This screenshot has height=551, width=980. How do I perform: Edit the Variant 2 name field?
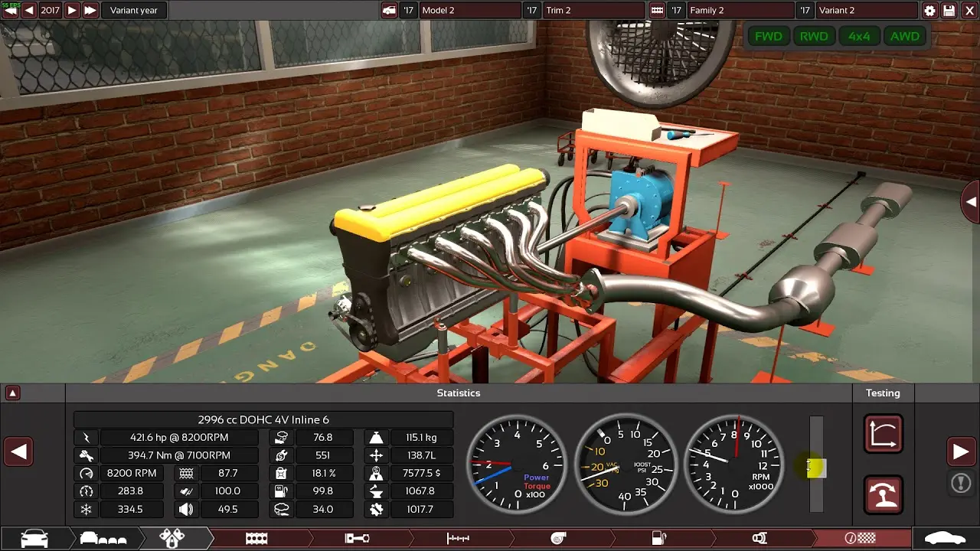click(866, 10)
